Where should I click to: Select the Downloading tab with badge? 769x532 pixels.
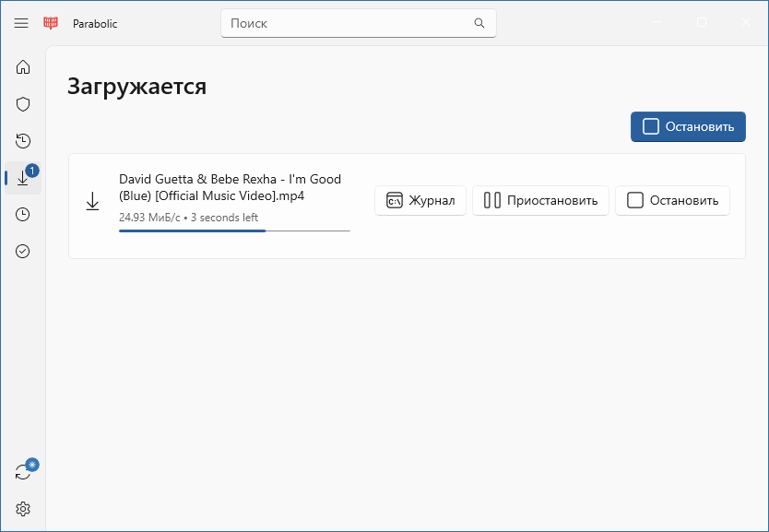click(x=23, y=178)
